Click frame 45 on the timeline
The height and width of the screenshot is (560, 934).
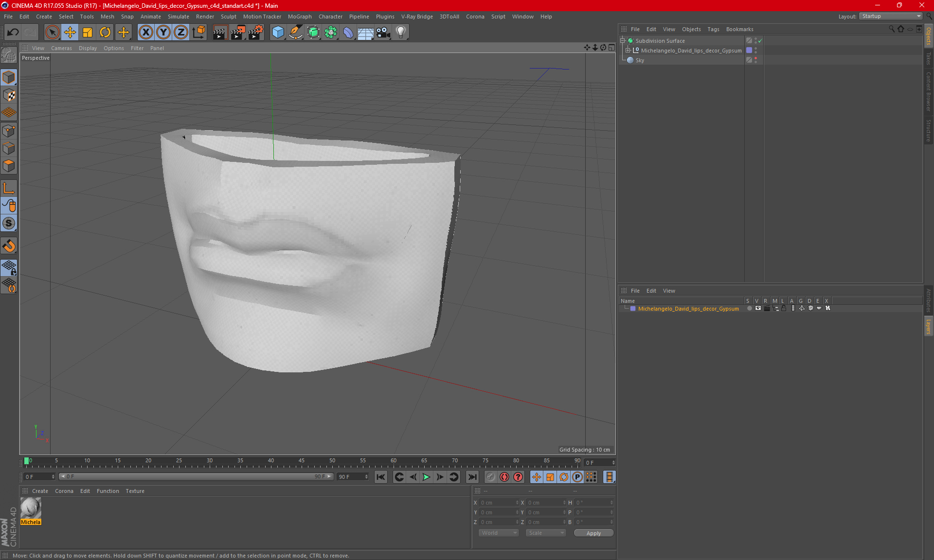(302, 461)
